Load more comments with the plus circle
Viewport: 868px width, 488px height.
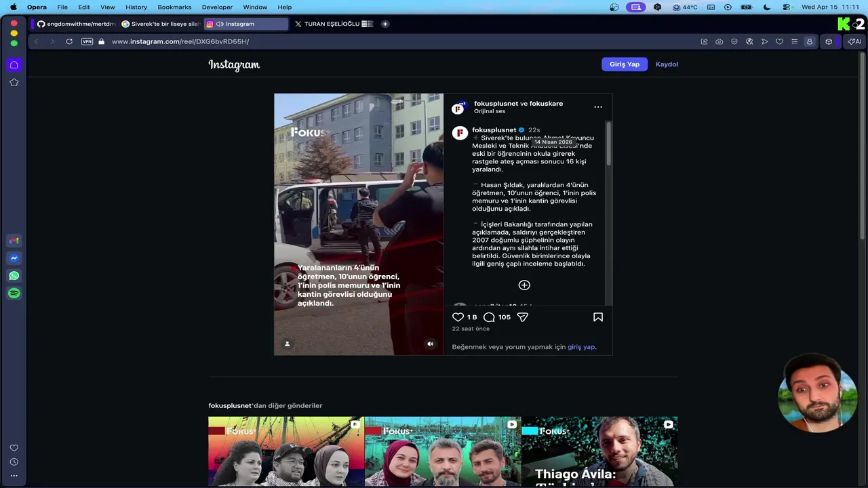point(524,285)
